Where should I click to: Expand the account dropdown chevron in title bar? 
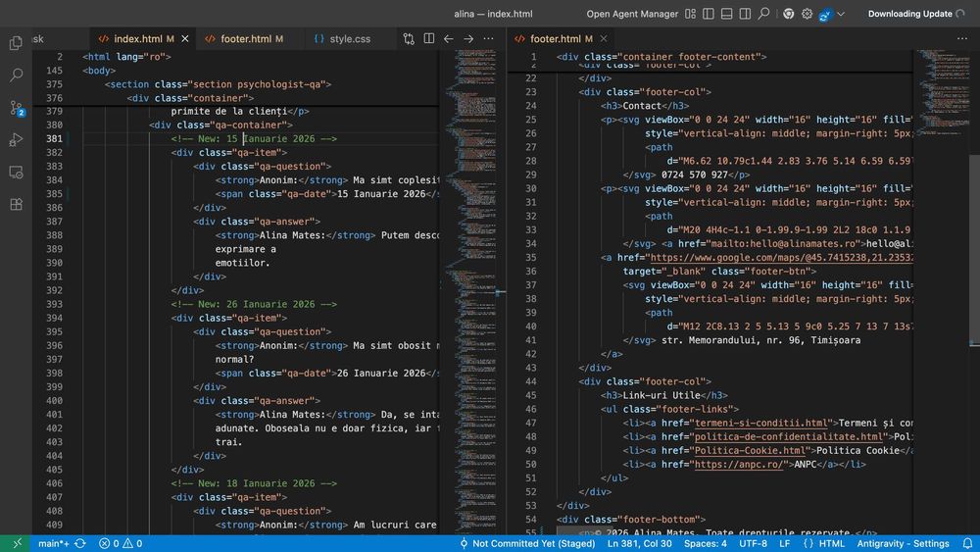coord(842,14)
